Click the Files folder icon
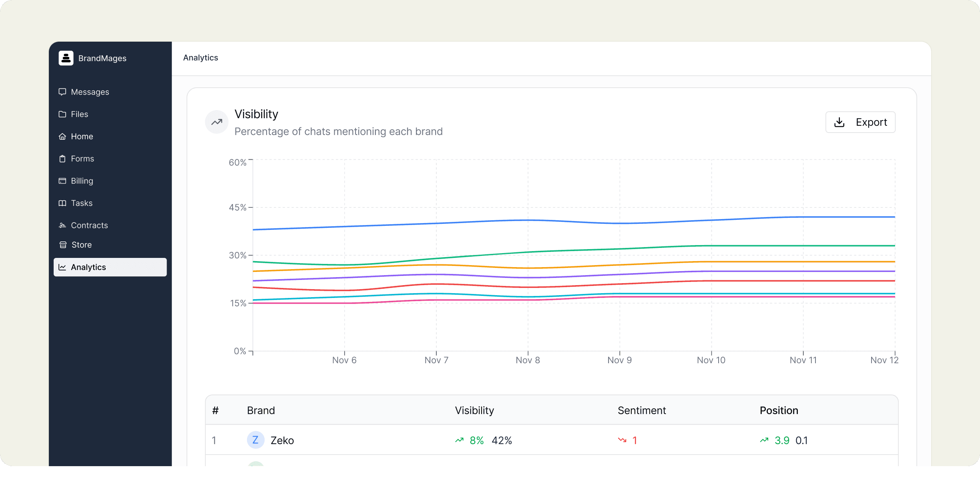Viewport: 980px width, 499px height. [x=62, y=114]
